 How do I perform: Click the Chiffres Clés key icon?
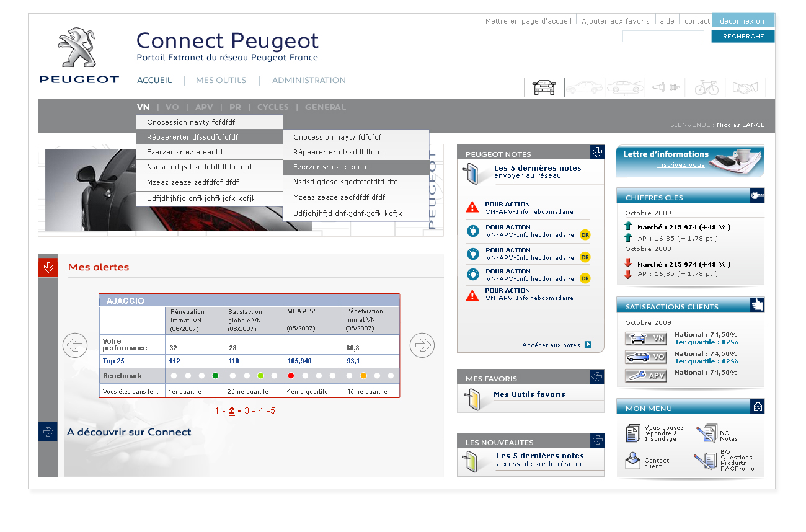click(757, 195)
